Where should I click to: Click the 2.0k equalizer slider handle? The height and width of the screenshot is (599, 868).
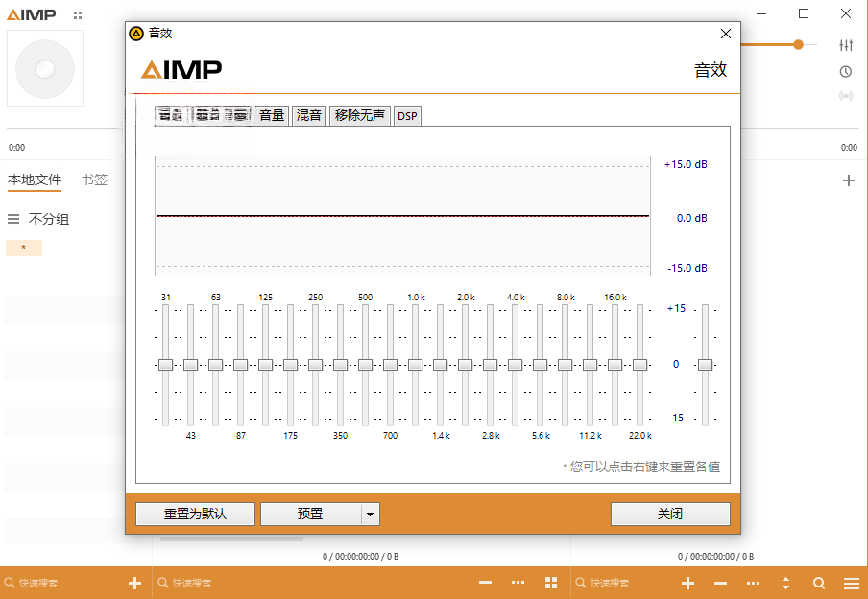(465, 364)
